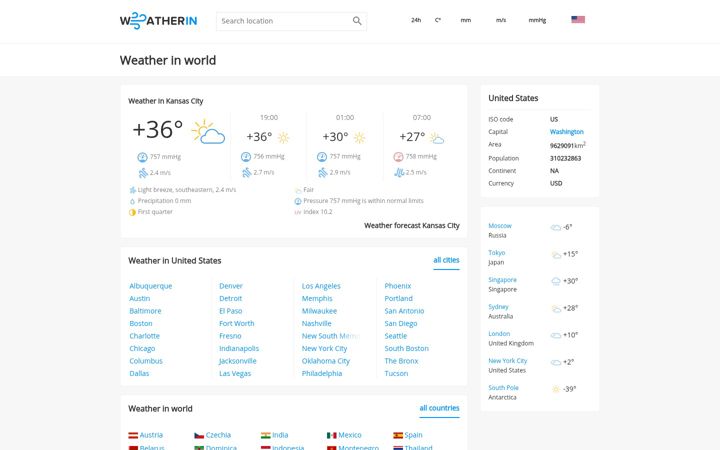This screenshot has width=720, height=450.
Task: Open Sydney in sidebar
Action: [x=498, y=307]
